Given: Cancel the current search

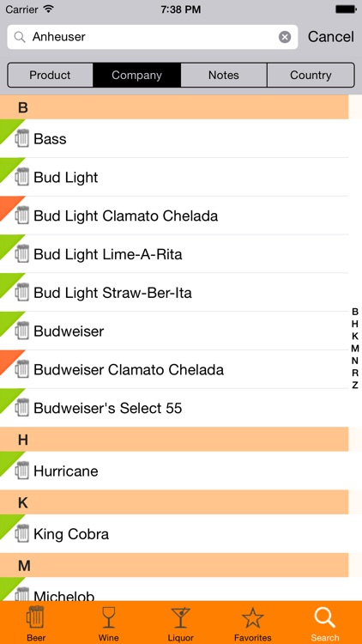Looking at the screenshot, I should tap(331, 37).
